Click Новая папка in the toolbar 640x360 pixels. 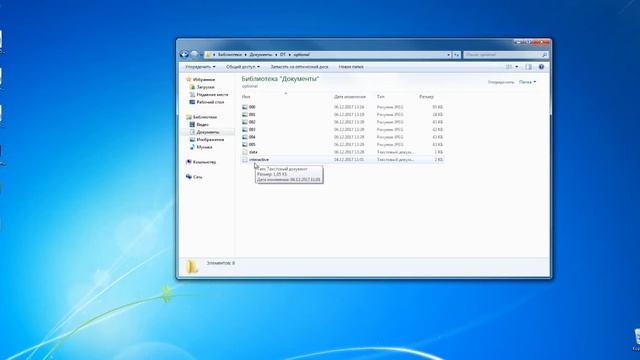(351, 67)
